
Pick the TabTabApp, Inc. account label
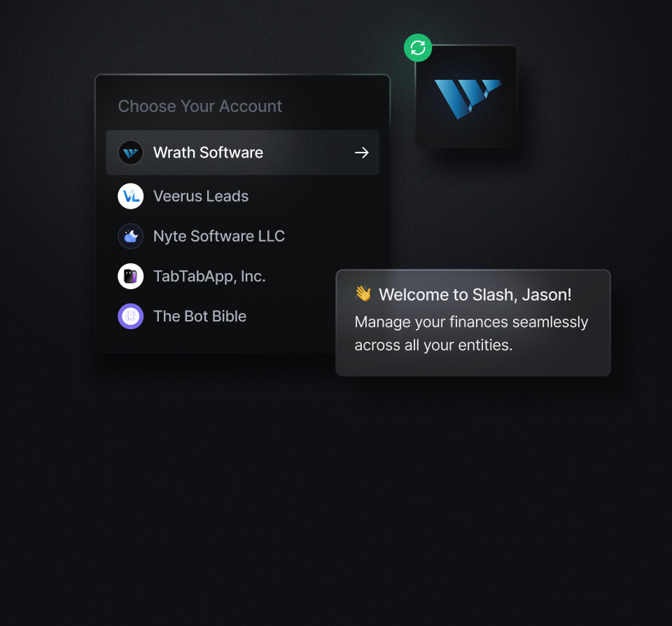[x=209, y=277]
